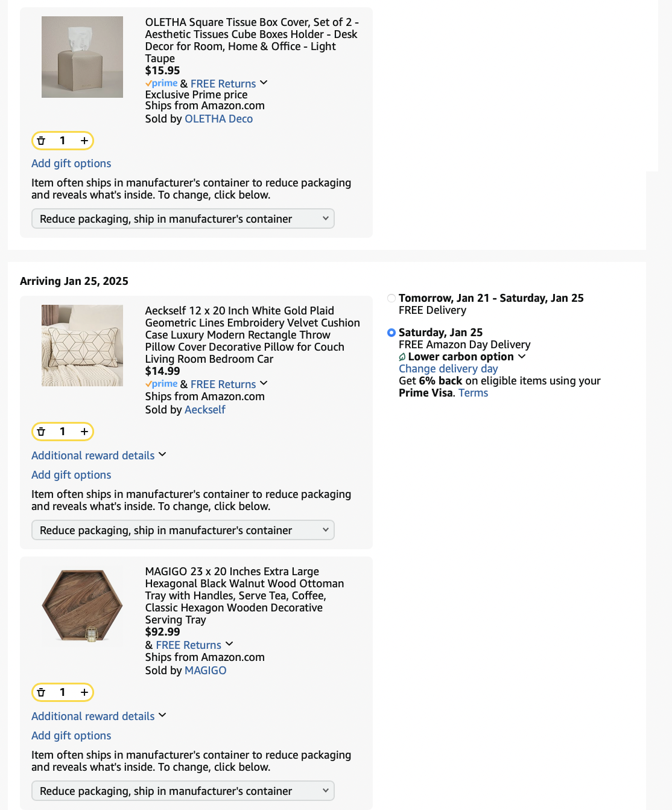Open packaging dropdown for OLETHA tissue box

[x=183, y=218]
